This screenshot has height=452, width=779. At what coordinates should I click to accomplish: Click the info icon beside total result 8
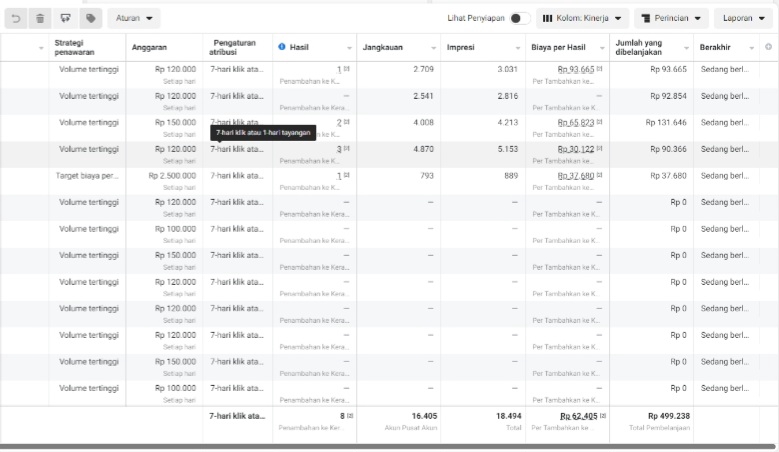pos(350,416)
